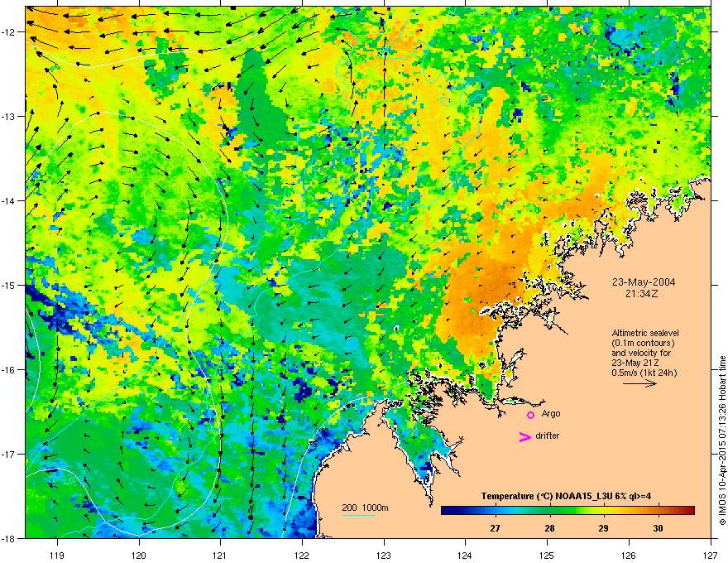Click longitude axis label 120
728x563 pixels.
coord(139,555)
